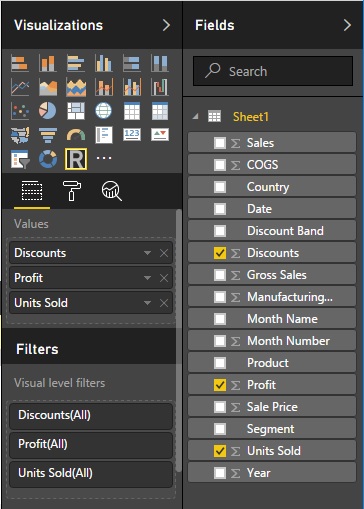364x509 pixels.
Task: Select the card visual with 123
Action: 132,134
